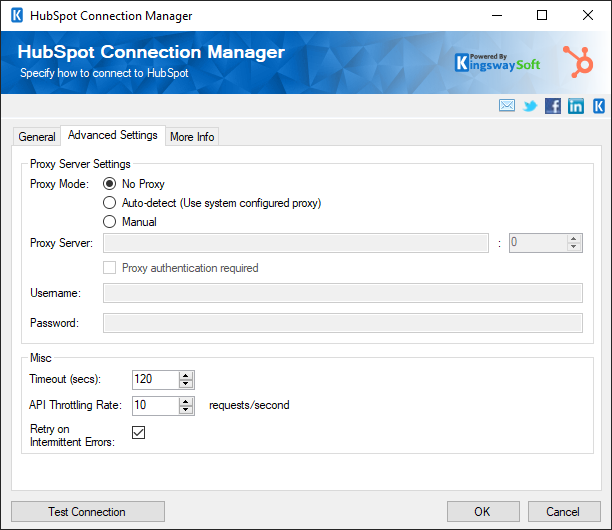The image size is (612, 530).
Task: Click the Timeout value 120 field
Action: 155,380
